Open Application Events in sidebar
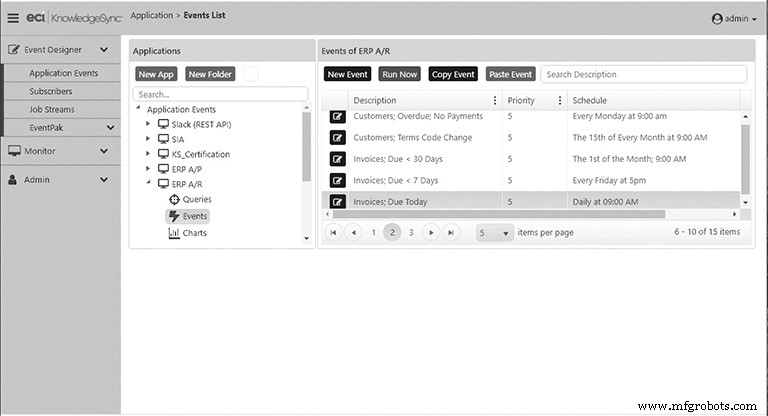This screenshot has height=416, width=768. [63, 73]
